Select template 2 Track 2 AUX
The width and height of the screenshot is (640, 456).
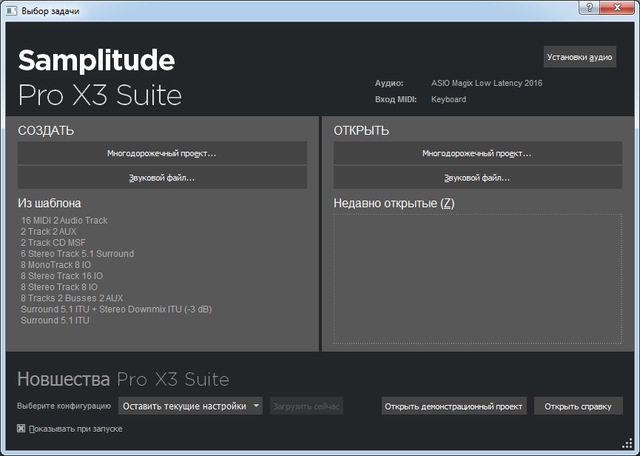(49, 231)
